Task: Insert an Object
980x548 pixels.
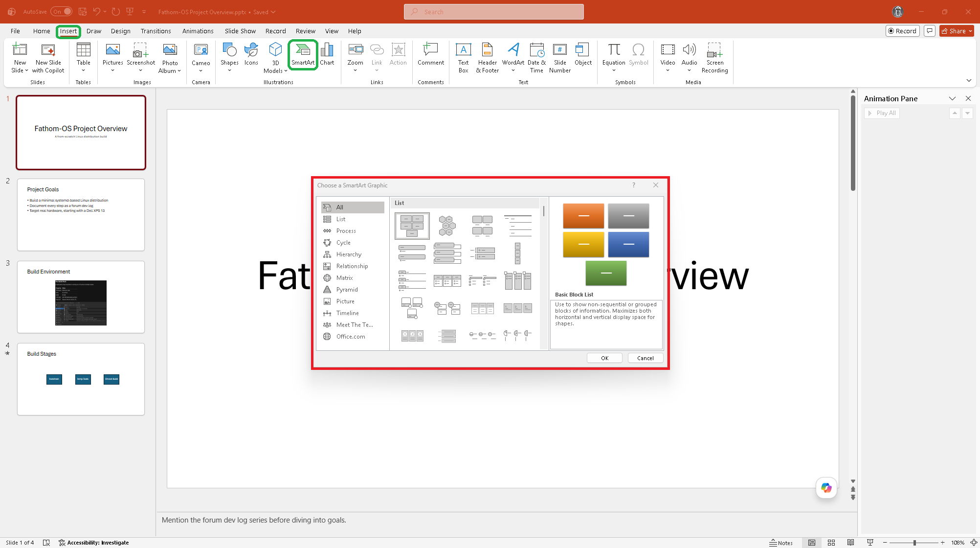Action: coord(583,55)
